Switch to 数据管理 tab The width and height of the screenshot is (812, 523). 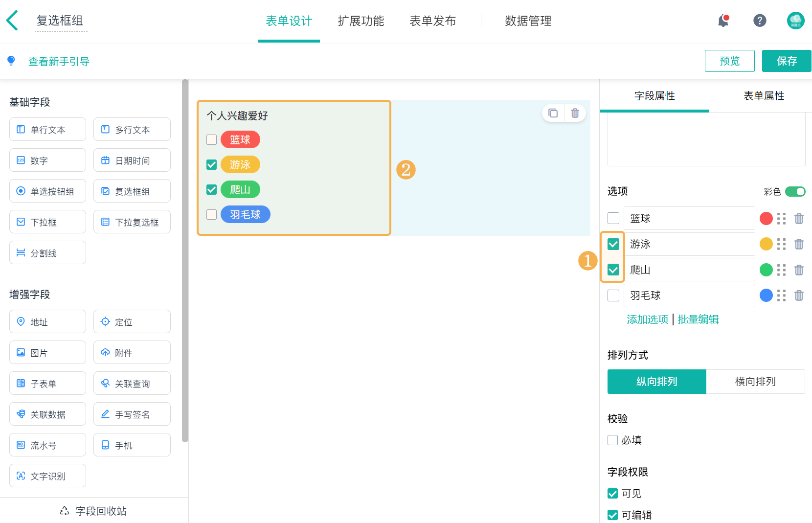pyautogui.click(x=528, y=21)
